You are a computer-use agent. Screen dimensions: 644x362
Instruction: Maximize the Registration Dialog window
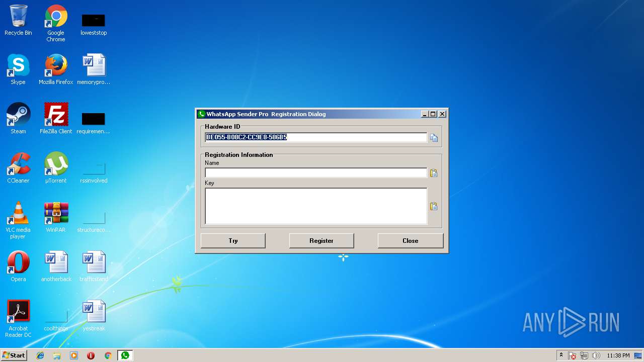[433, 114]
